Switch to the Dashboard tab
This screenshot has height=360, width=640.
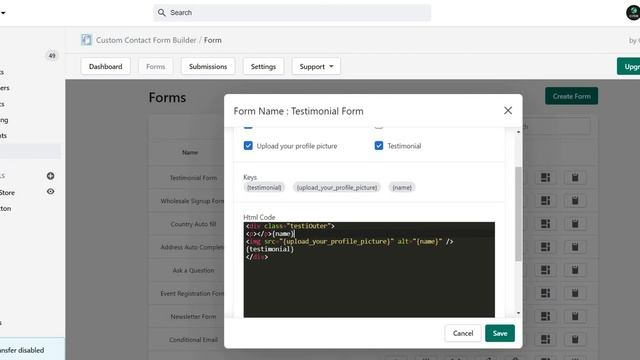tap(106, 67)
